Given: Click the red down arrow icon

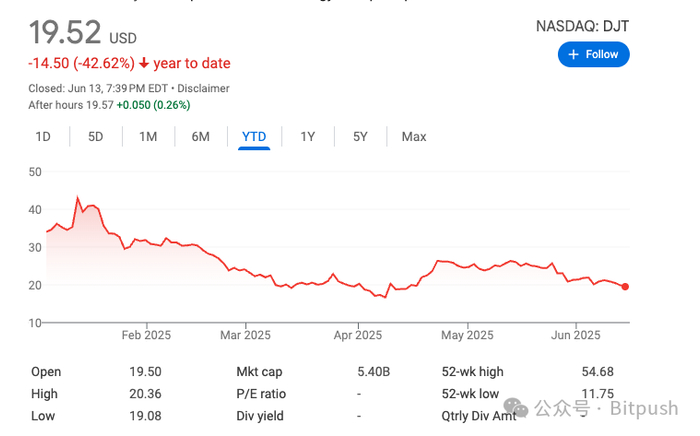Looking at the screenshot, I should 144,64.
